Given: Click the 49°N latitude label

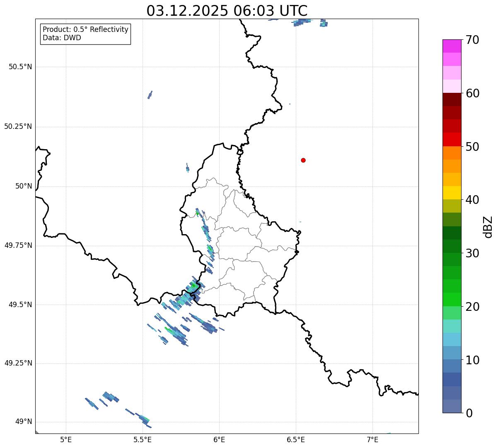Looking at the screenshot, I should pyautogui.click(x=24, y=422).
